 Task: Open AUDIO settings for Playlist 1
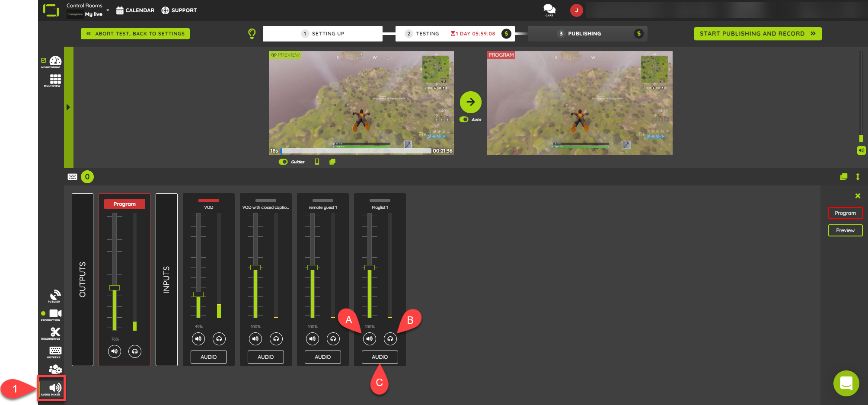point(380,357)
